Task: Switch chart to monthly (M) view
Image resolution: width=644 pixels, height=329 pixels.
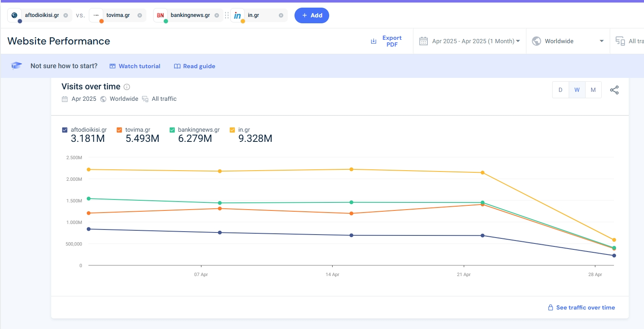Action: 593,90
